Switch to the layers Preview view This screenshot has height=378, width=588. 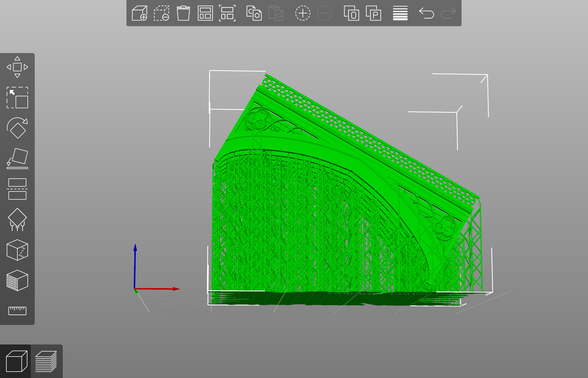pos(46,361)
